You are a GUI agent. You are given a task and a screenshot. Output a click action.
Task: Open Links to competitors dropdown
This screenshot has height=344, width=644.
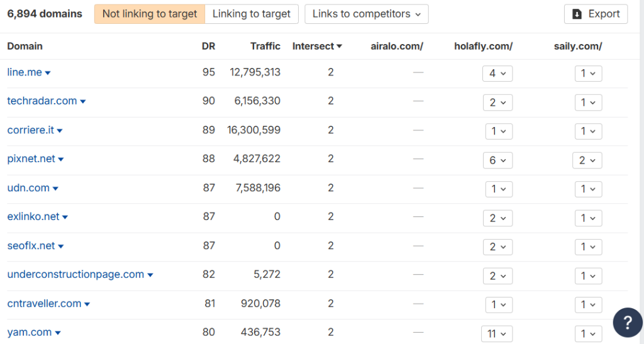coord(367,14)
